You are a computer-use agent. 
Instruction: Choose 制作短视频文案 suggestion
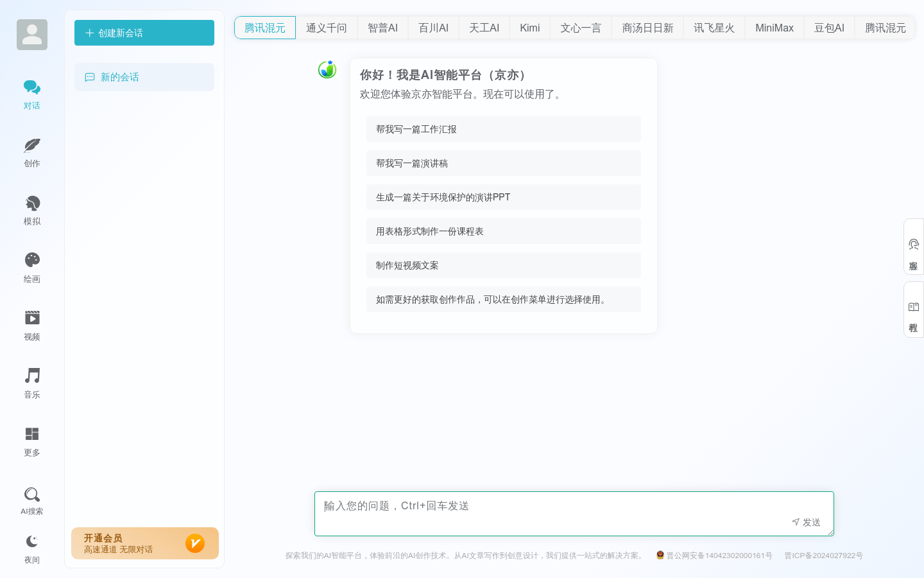(504, 265)
